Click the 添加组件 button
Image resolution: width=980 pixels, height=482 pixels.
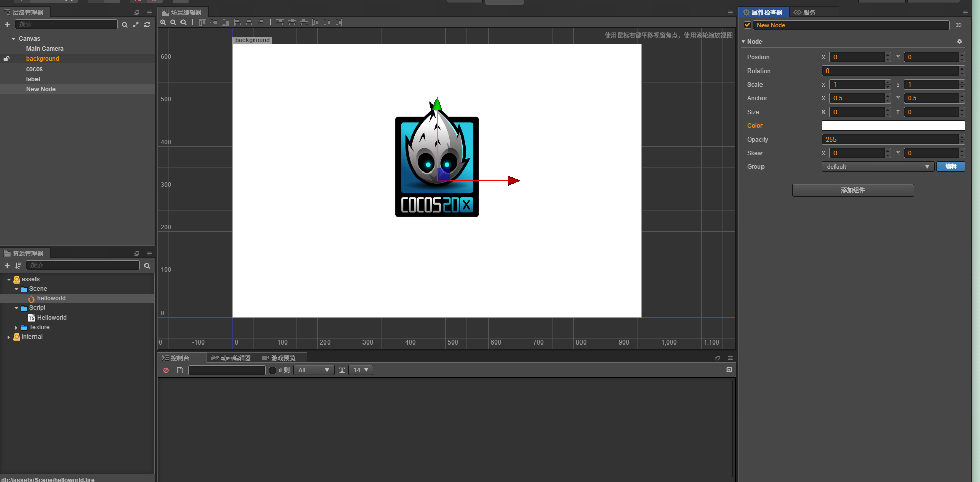click(853, 190)
